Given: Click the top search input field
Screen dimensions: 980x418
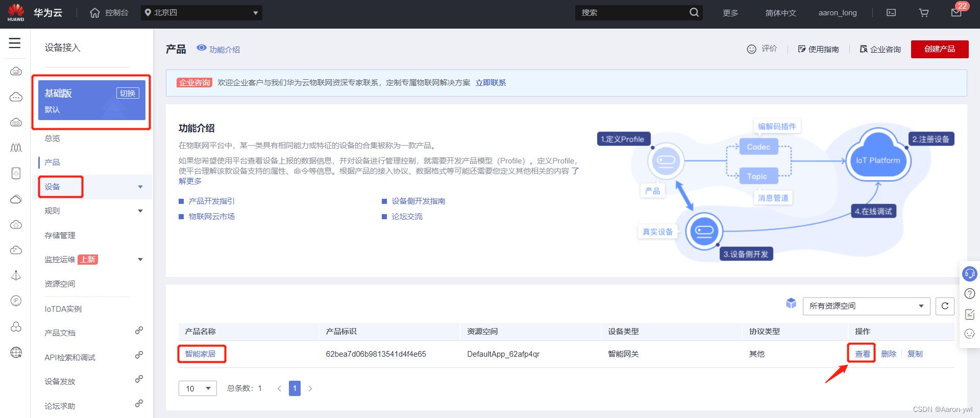Looking at the screenshot, I should click(633, 13).
